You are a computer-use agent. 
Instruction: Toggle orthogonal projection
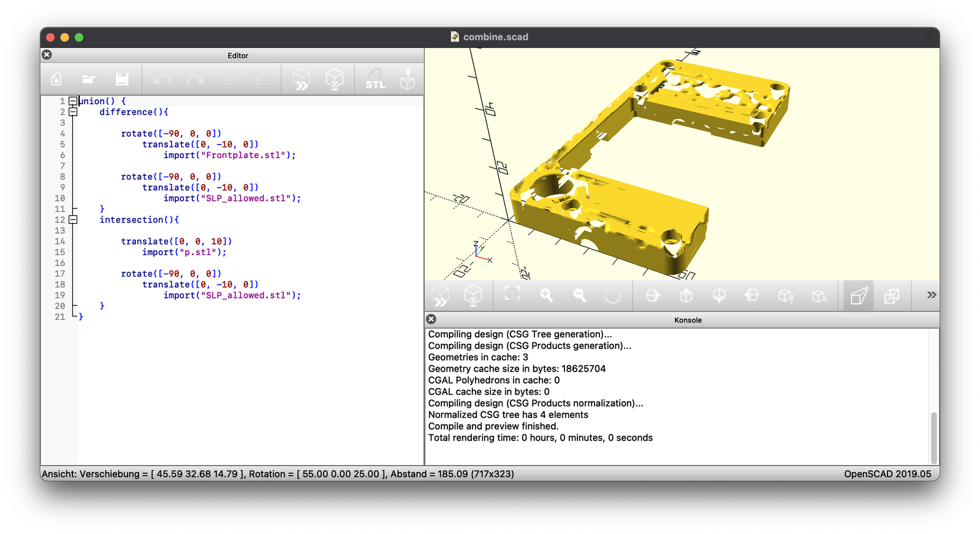coord(892,296)
